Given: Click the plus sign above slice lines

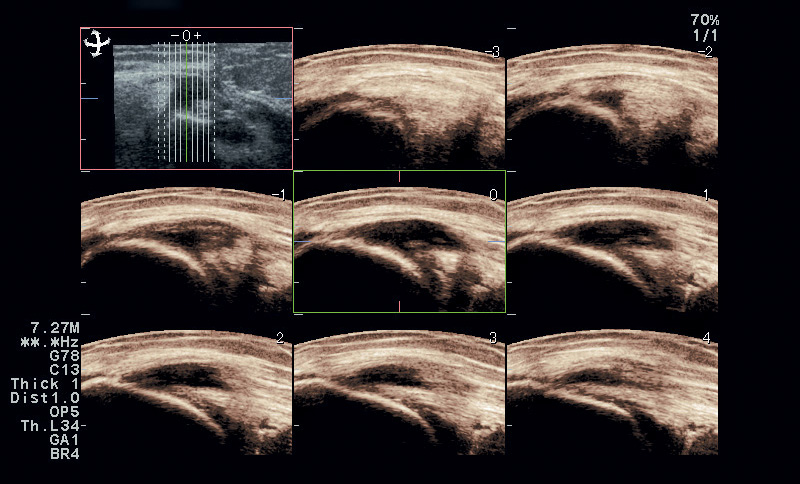Looking at the screenshot, I should [x=198, y=36].
